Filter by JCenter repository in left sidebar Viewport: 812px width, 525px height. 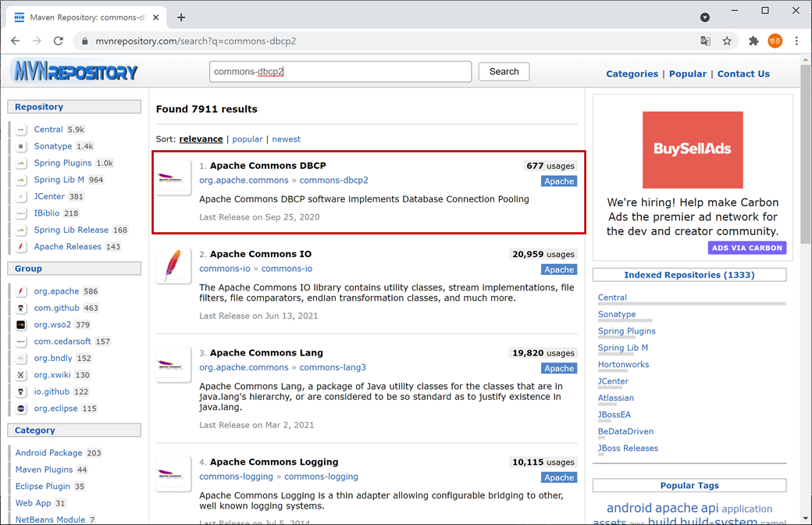pos(49,196)
